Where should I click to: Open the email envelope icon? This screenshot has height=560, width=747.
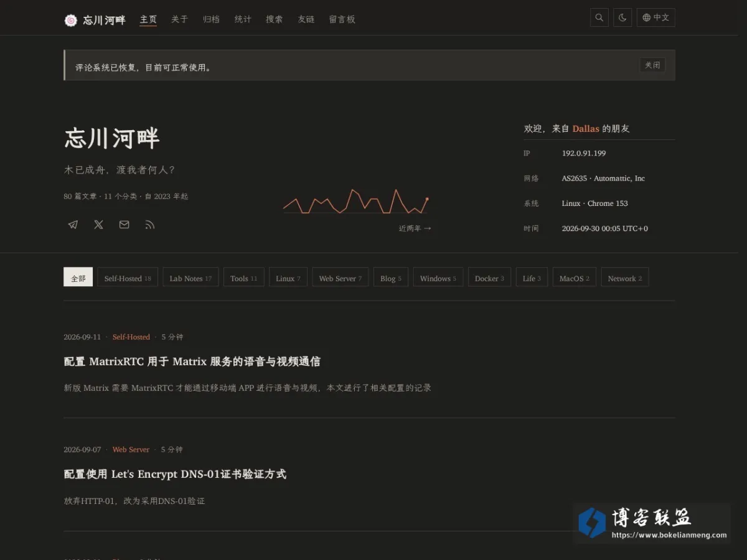pos(125,225)
